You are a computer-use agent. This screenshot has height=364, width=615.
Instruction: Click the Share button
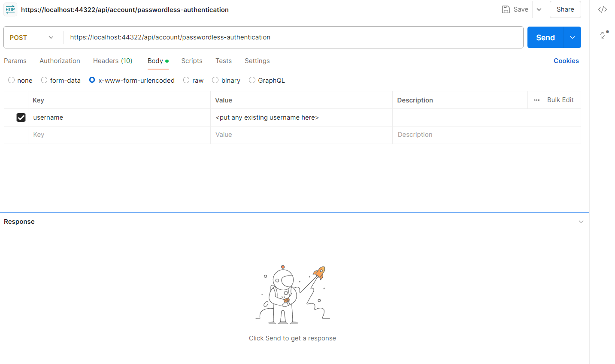[x=565, y=9]
